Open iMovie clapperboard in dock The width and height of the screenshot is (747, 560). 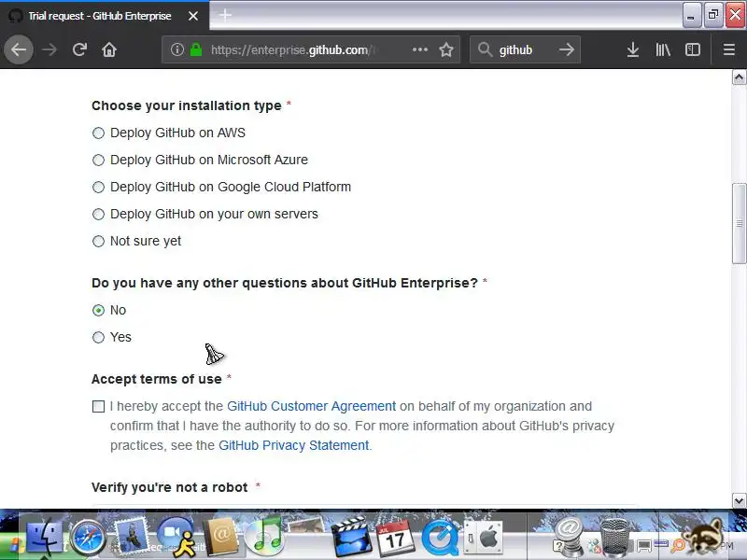point(351,538)
